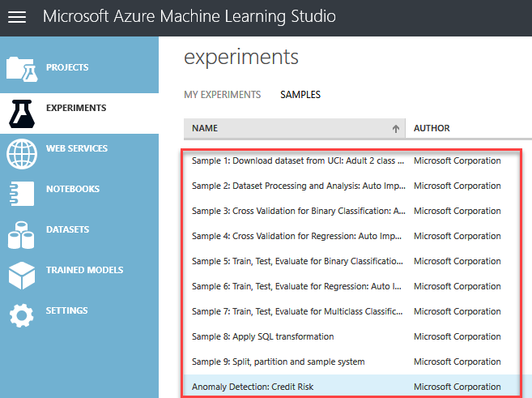Open SETTINGS label in sidebar
Screen dimensions: 532x398
point(67,310)
